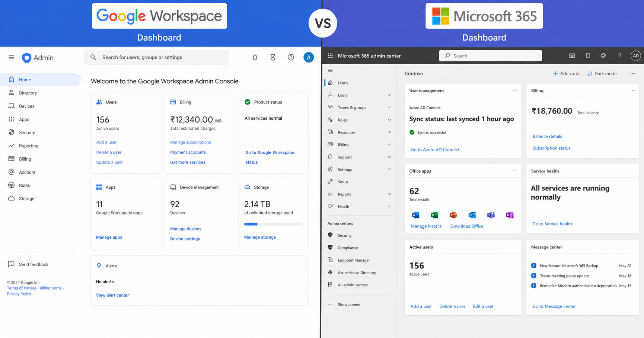Open User management card more options ellipsis
Image resolution: width=644 pixels, height=338 pixels.
[514, 90]
